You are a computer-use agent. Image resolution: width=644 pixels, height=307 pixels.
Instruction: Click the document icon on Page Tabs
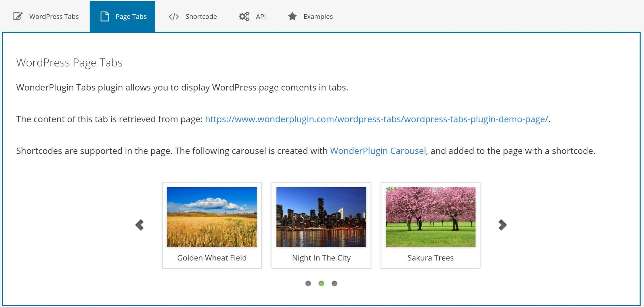click(x=104, y=16)
